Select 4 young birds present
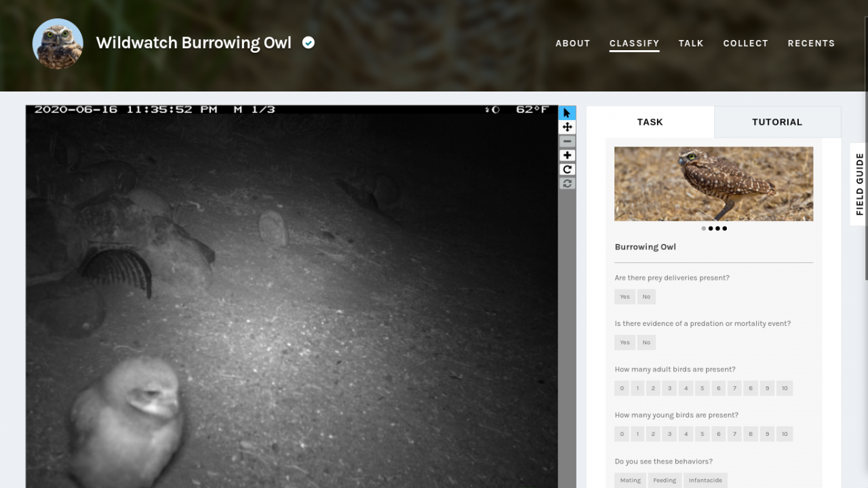 [x=686, y=434]
